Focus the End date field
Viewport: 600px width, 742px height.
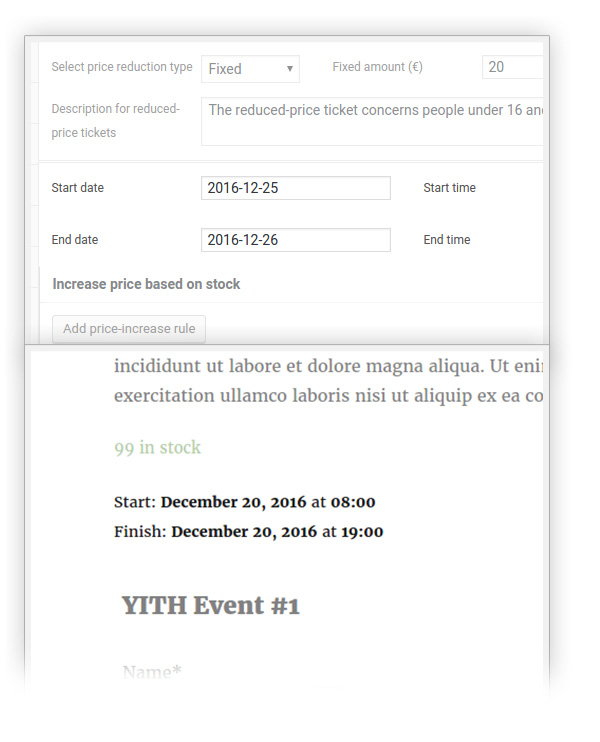(295, 240)
